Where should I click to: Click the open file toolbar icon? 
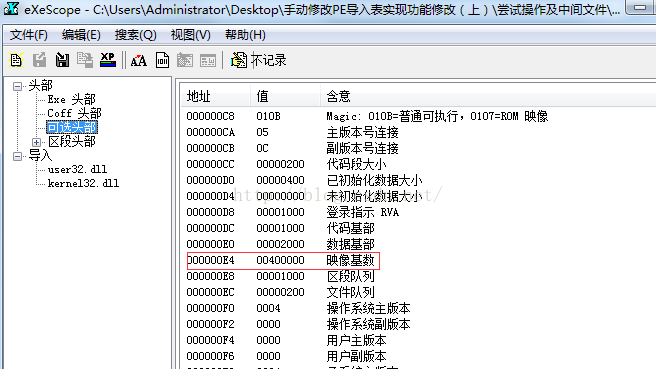click(x=16, y=60)
